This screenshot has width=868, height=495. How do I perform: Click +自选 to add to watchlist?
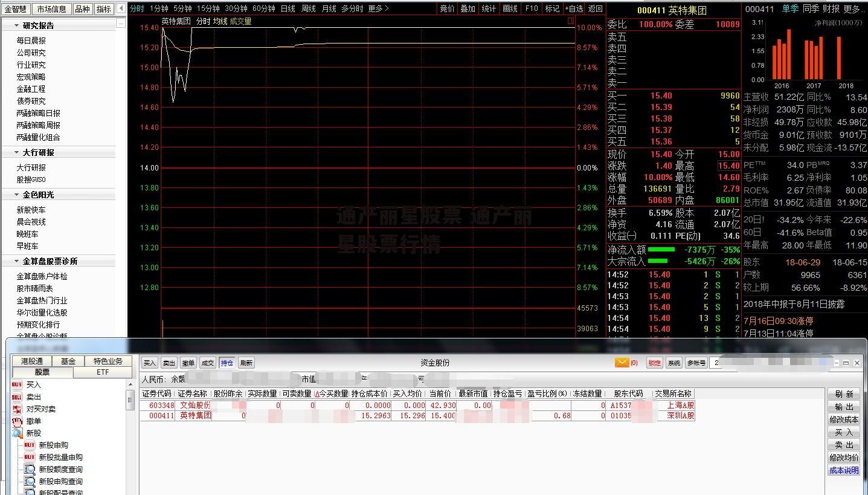(574, 8)
